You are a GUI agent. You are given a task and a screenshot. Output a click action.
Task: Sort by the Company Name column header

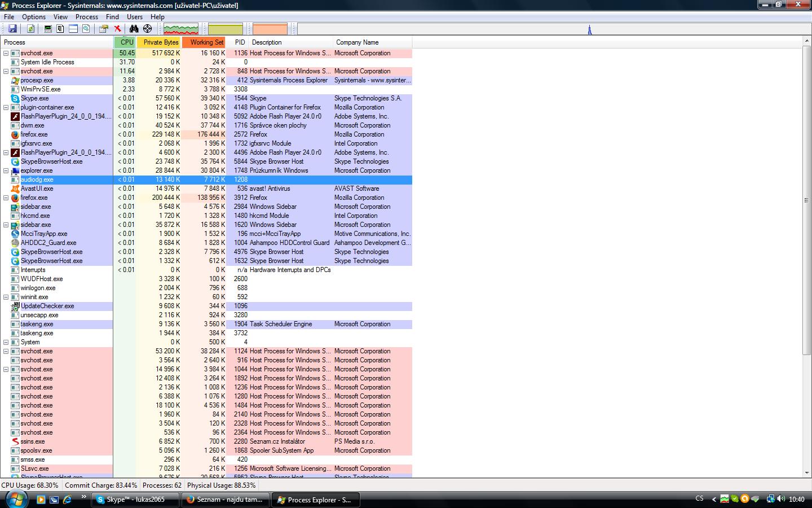[373, 42]
